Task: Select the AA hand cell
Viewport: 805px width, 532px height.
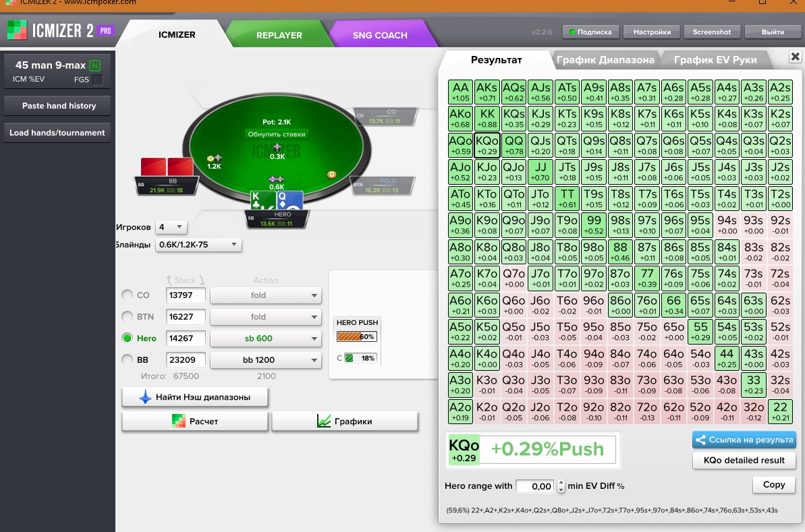Action: click(460, 92)
